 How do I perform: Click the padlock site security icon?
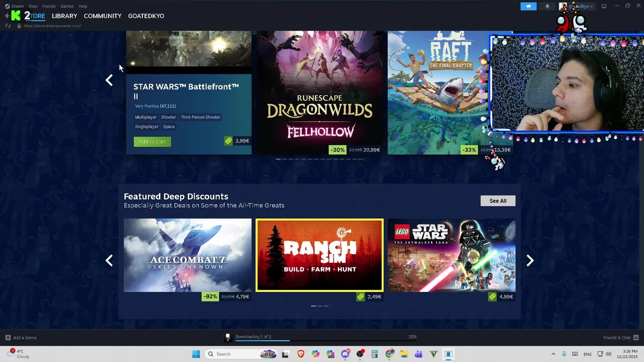point(19,26)
